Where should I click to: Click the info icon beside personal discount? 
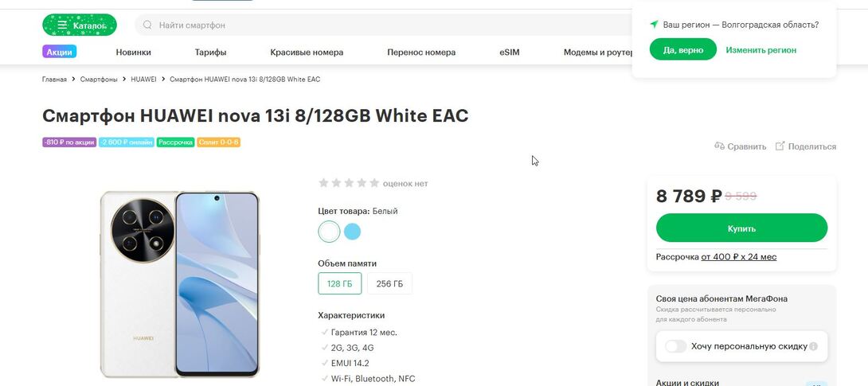point(813,346)
